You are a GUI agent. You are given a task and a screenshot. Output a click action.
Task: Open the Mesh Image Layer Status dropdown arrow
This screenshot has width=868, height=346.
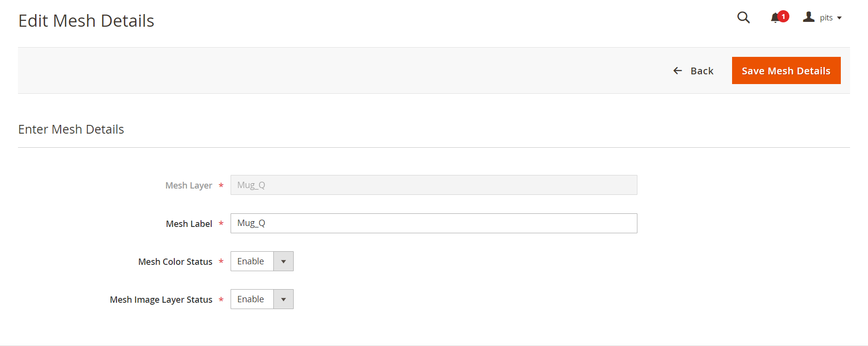(284, 299)
